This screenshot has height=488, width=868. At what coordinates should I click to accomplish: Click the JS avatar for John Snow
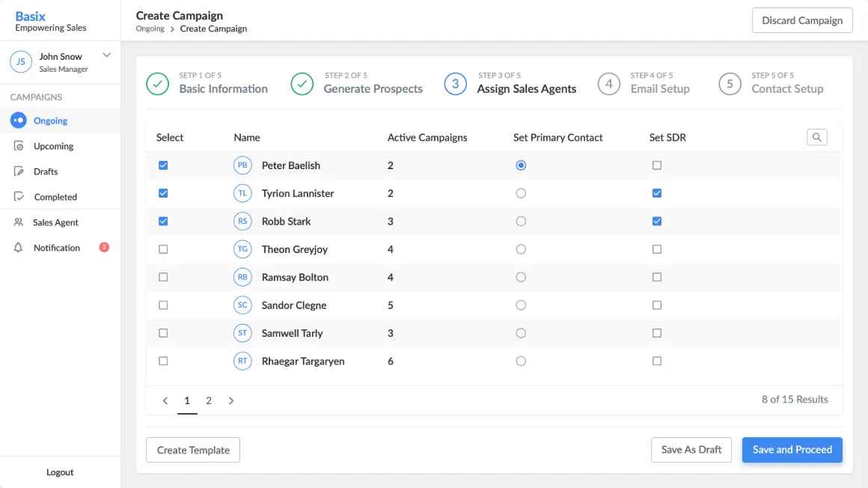[20, 61]
